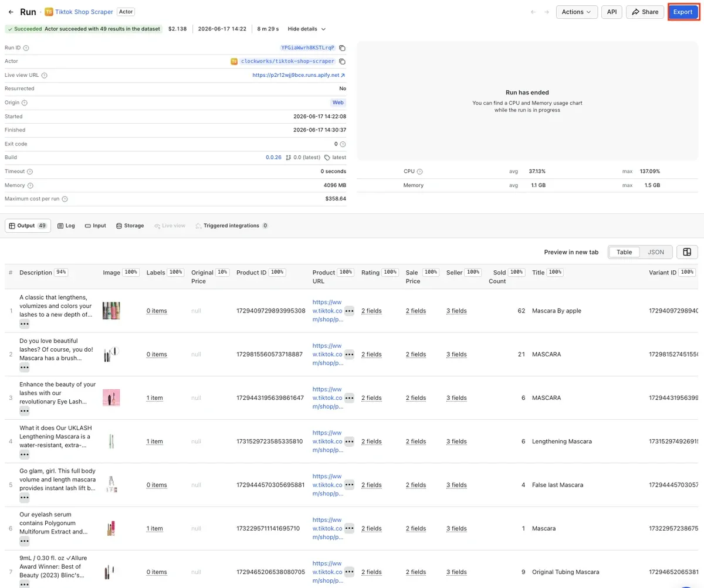Screen dimensions: 704x588
Task: Click the False last Mascara title cell
Action: (x=557, y=485)
